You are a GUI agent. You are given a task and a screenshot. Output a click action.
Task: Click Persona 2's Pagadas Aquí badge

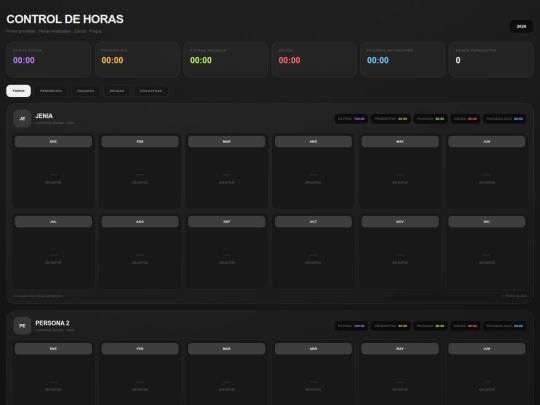(505, 326)
